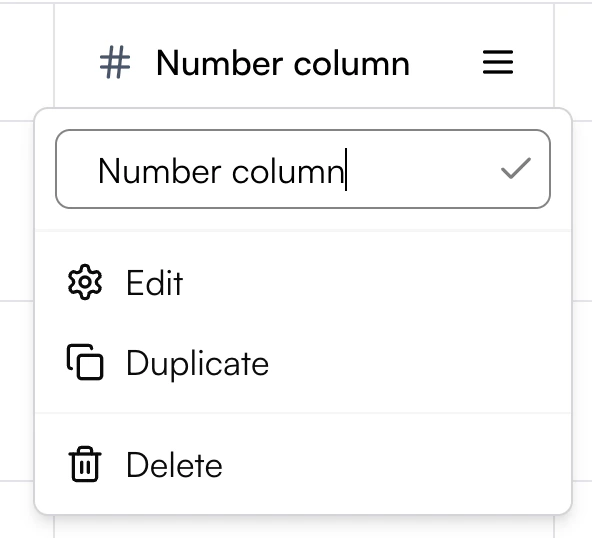Choose the Delete label in the column menu

pos(174,465)
